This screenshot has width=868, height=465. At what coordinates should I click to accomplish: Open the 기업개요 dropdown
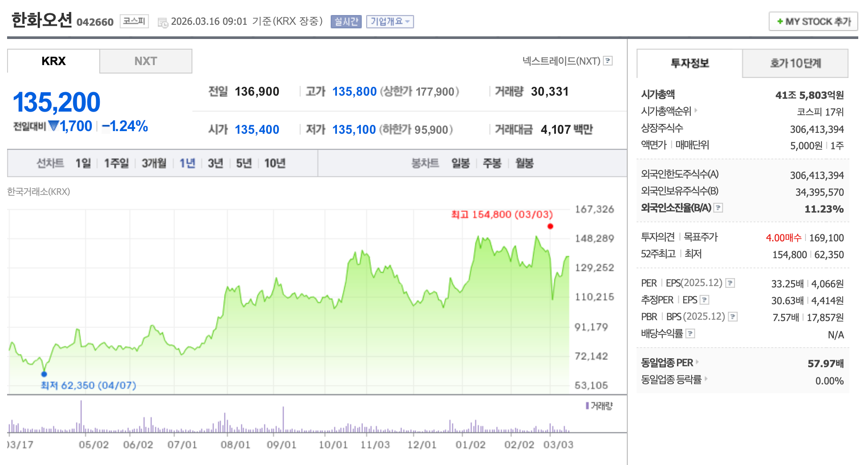pyautogui.click(x=390, y=21)
